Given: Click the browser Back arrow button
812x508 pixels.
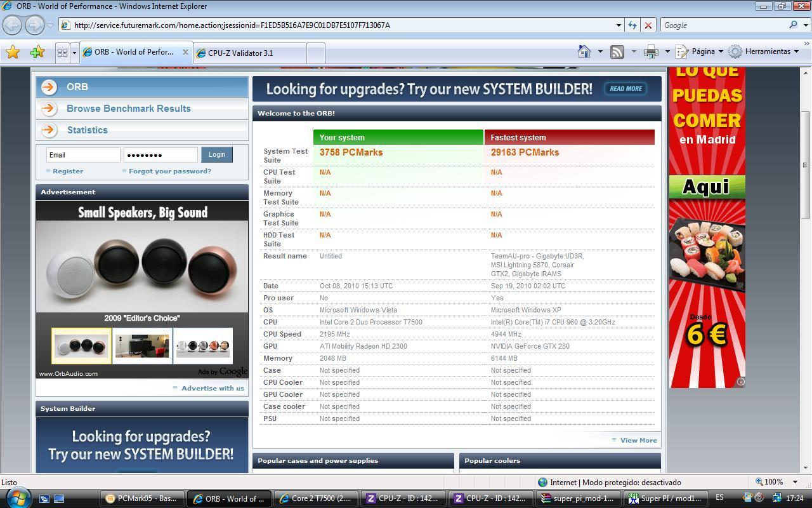Looking at the screenshot, I should pos(13,25).
